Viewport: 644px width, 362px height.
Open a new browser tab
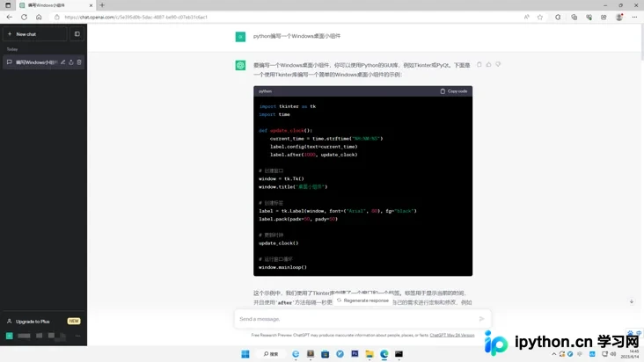coord(102,5)
